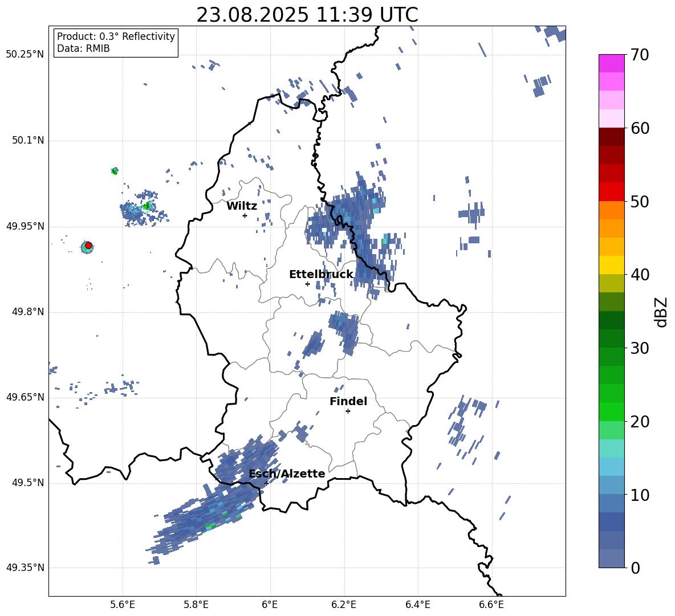675x616 pixels.
Task: Click the 40 value on colorbar
Action: 640,275
